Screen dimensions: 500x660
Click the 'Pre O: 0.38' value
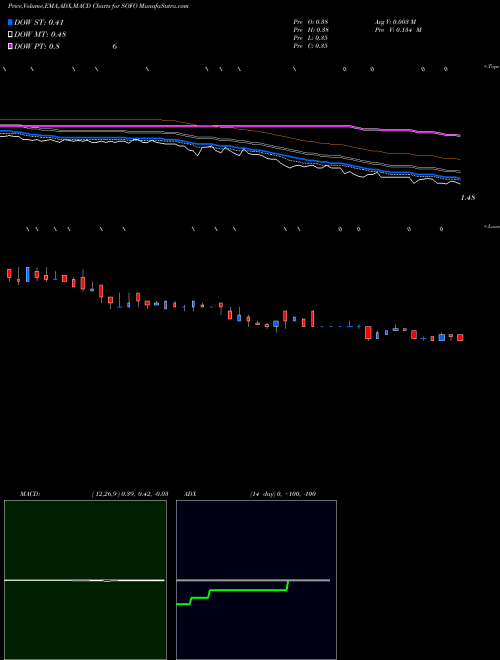[x=311, y=22]
